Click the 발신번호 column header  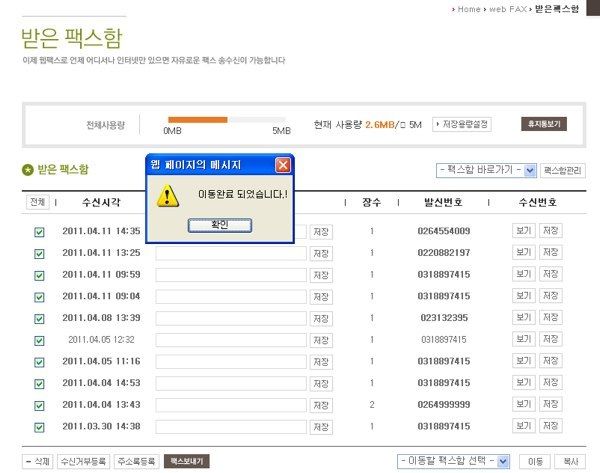pos(443,202)
